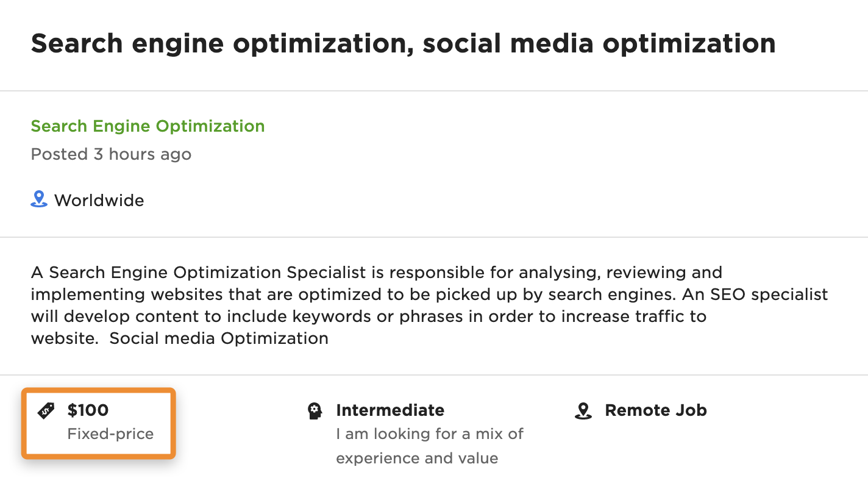This screenshot has width=868, height=489.
Task: Click the price tag icon
Action: pos(46,411)
